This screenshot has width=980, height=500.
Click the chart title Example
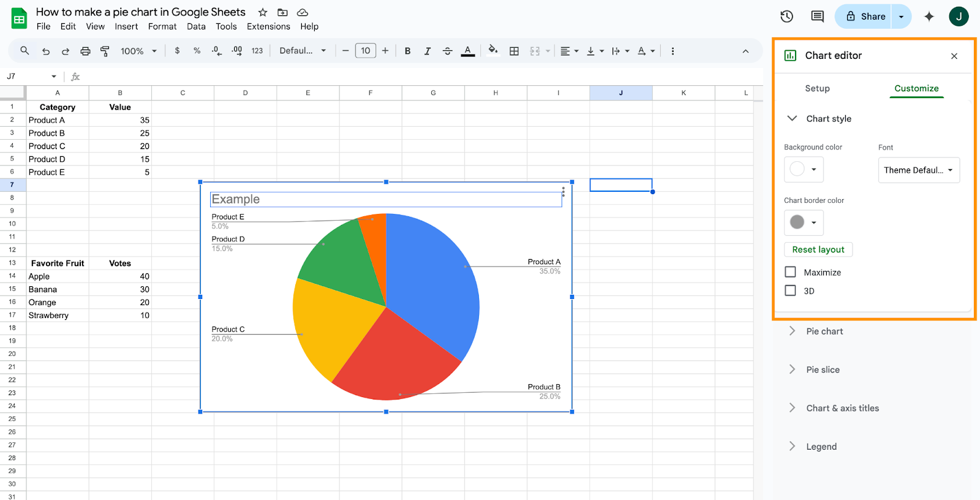click(385, 199)
